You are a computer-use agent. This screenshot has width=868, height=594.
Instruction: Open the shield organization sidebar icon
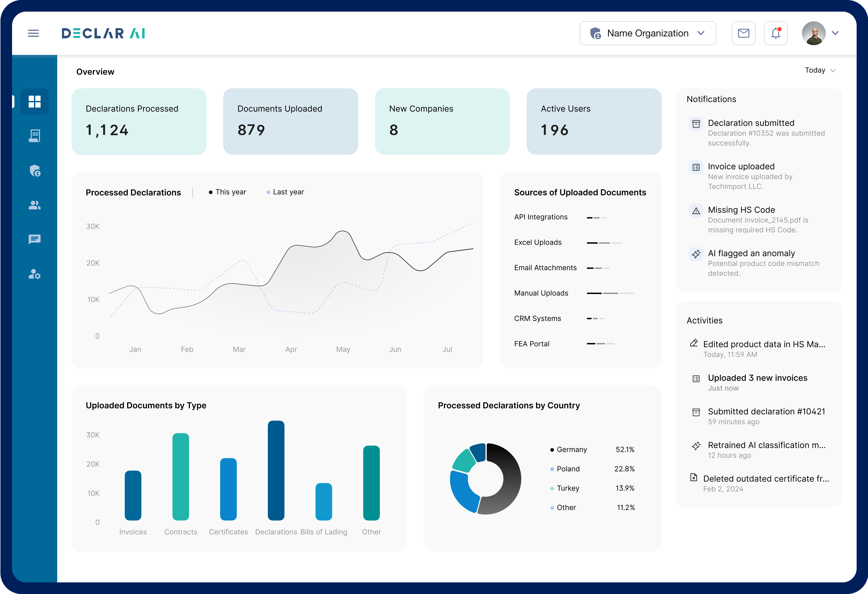35,170
